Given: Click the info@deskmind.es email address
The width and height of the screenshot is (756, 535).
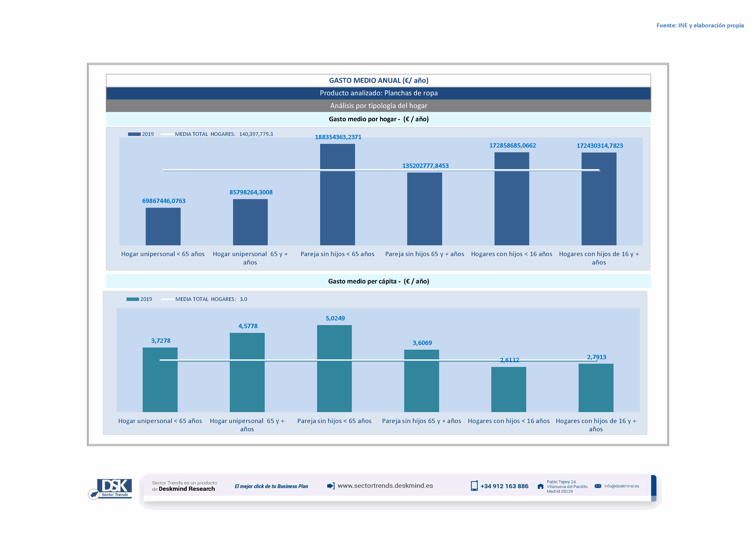Looking at the screenshot, I should (x=622, y=486).
